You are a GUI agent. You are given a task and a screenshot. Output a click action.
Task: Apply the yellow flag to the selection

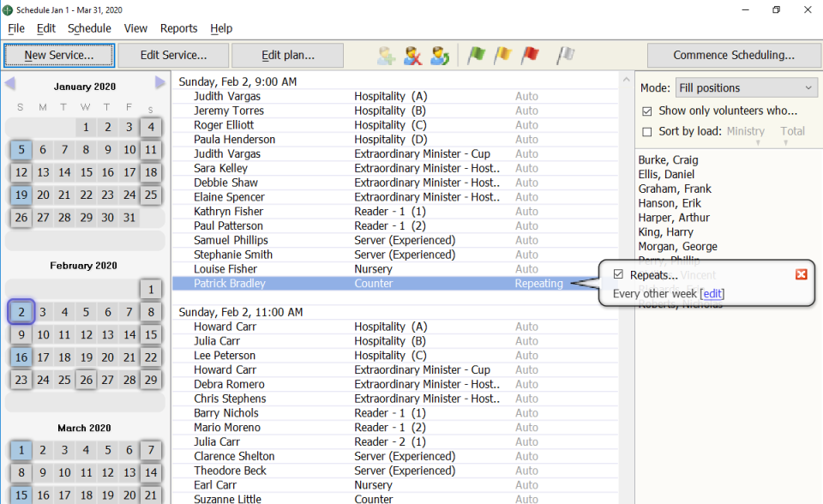(x=502, y=55)
